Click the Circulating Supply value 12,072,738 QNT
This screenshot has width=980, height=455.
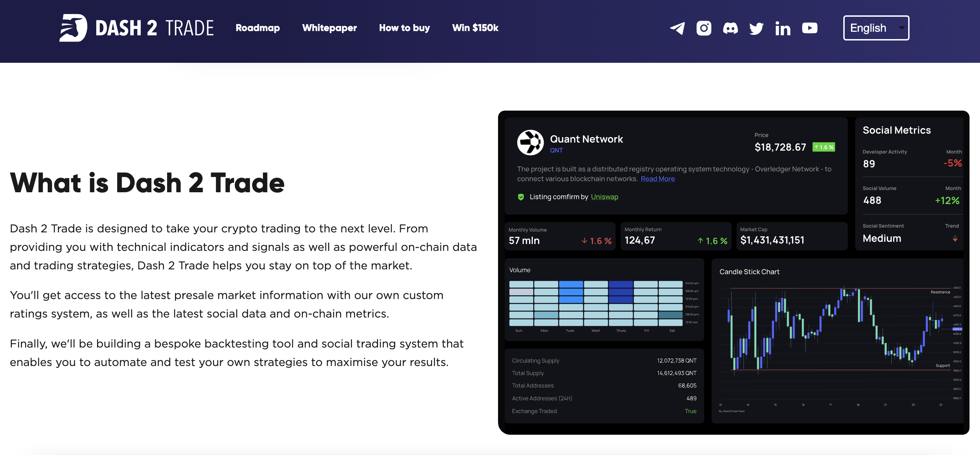[677, 360]
